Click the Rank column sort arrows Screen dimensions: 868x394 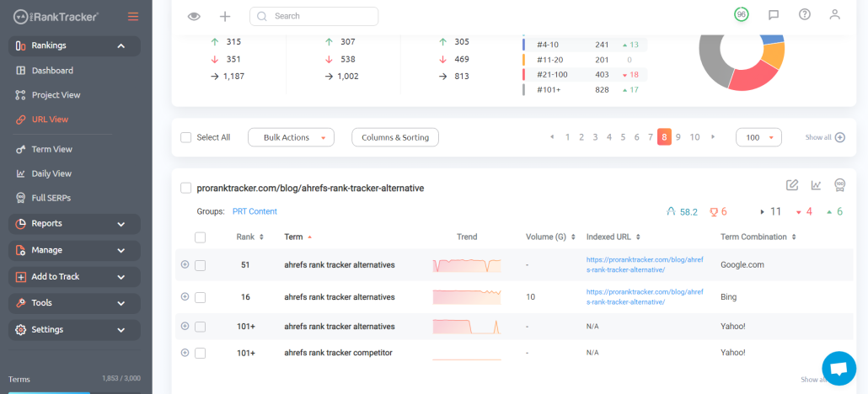261,237
